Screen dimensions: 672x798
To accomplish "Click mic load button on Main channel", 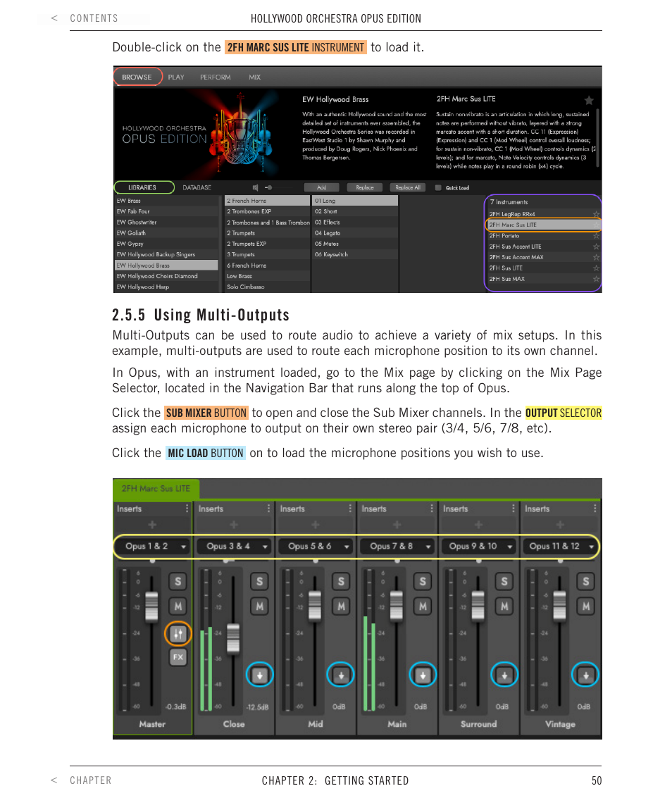I will pyautogui.click(x=423, y=675).
